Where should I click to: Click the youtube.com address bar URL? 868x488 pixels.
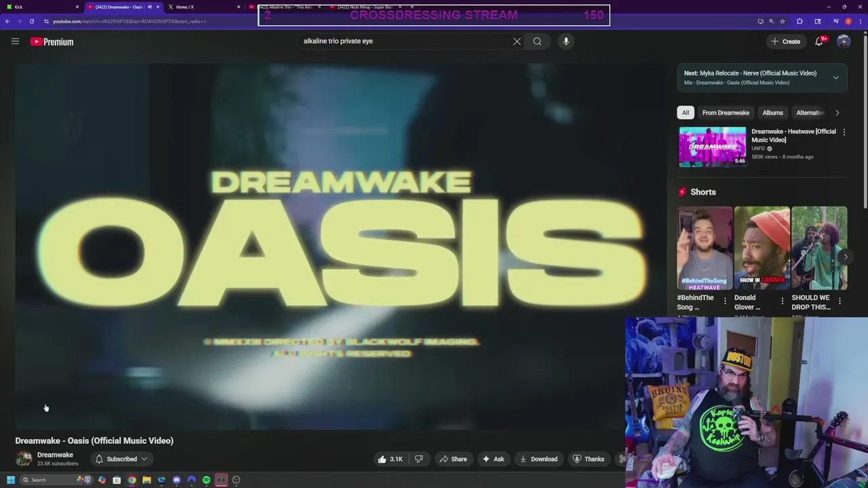[130, 21]
